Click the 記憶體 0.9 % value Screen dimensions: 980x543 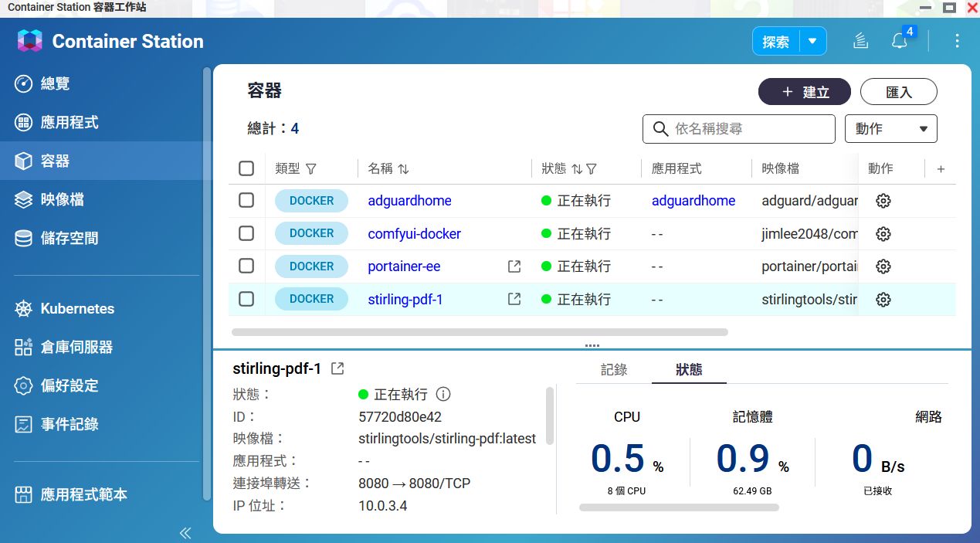coord(752,459)
